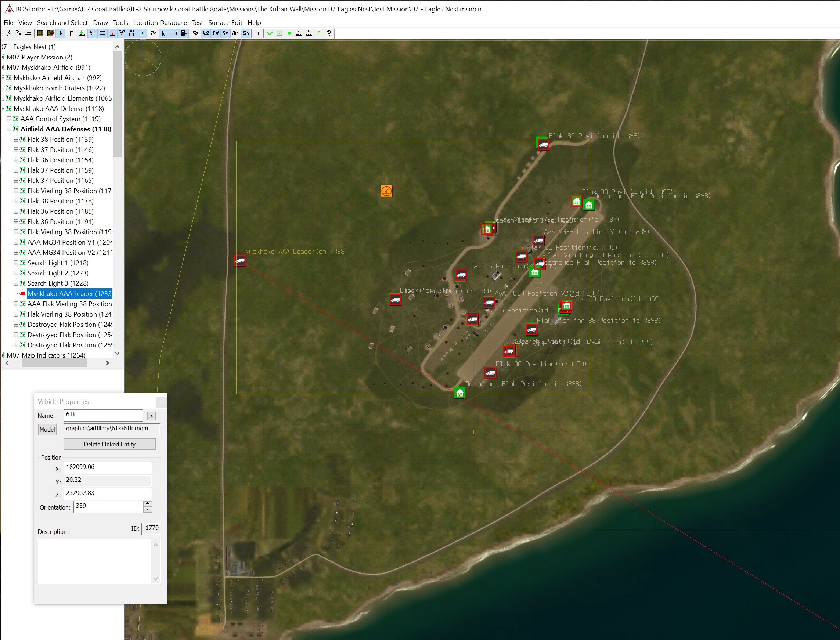The width and height of the screenshot is (840, 640).
Task: Open the Tools menu
Action: pos(120,22)
